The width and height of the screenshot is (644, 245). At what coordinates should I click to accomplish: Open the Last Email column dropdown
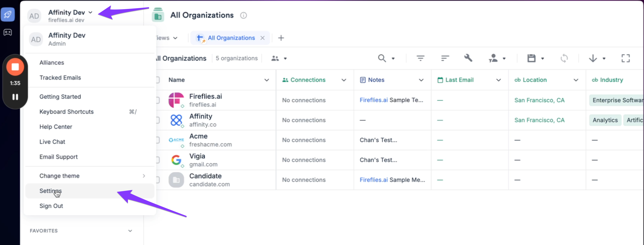[x=499, y=80]
